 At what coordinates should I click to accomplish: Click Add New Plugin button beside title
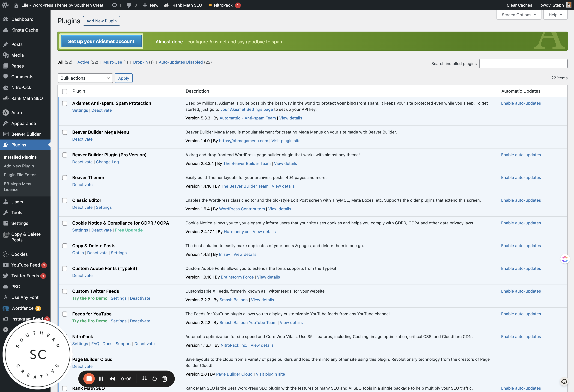(102, 21)
